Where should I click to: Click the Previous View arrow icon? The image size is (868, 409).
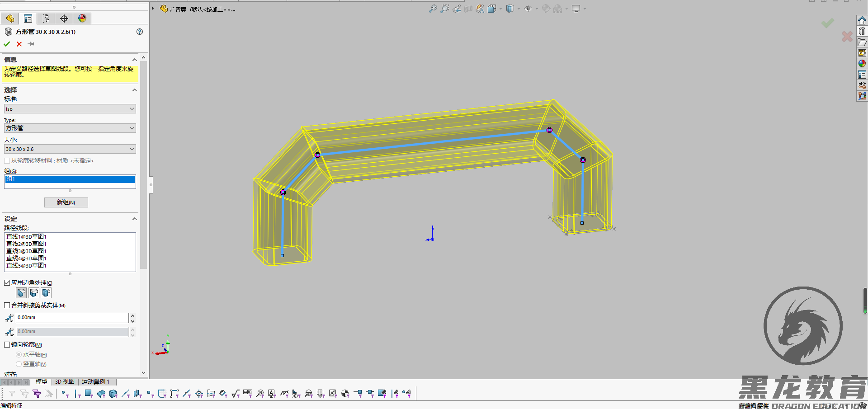pos(457,9)
